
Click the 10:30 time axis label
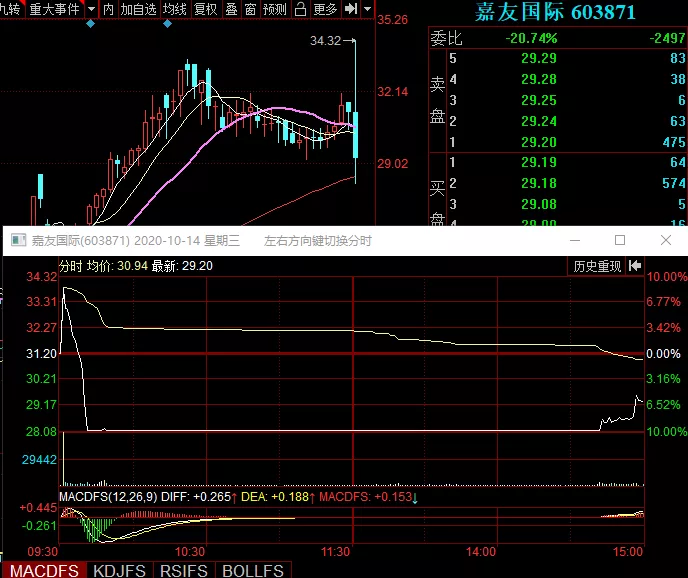tap(190, 552)
